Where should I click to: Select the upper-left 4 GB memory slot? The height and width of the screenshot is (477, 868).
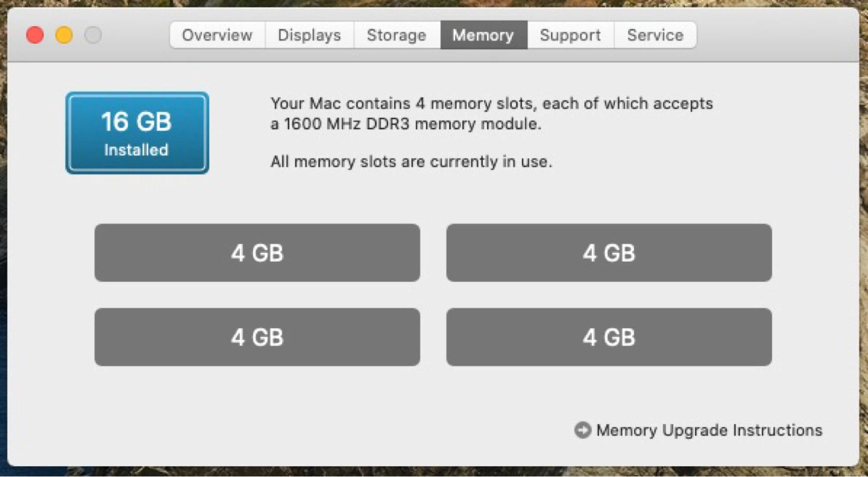tap(257, 253)
